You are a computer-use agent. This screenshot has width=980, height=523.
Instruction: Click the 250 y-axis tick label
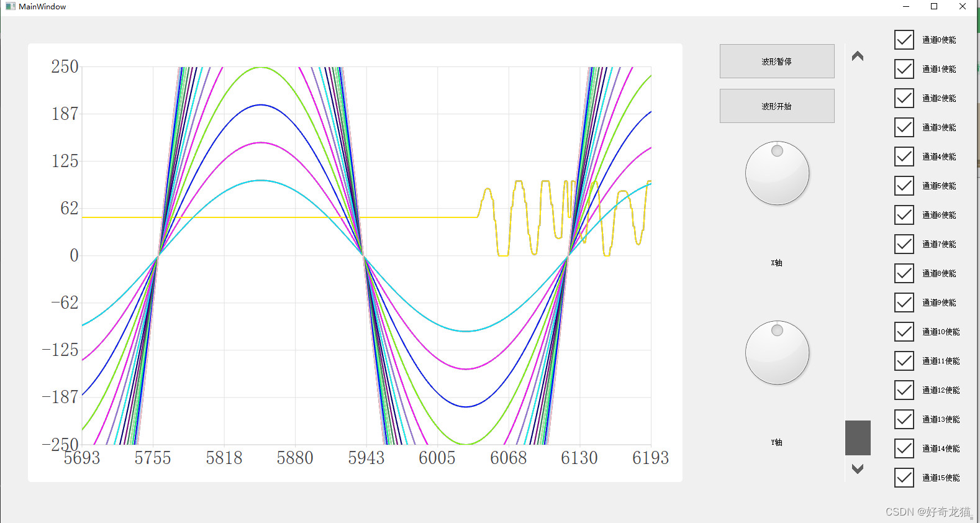point(65,66)
